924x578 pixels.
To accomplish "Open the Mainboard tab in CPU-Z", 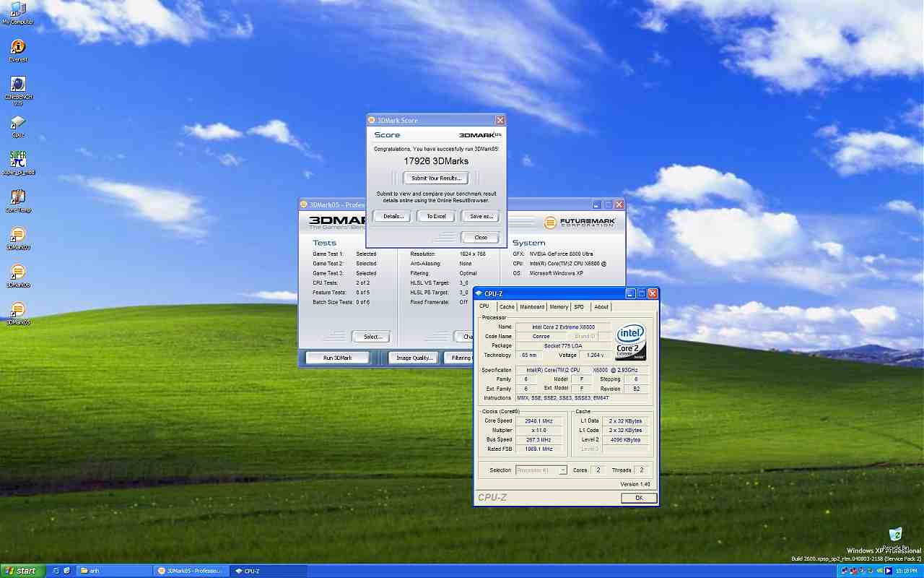I will pos(532,307).
